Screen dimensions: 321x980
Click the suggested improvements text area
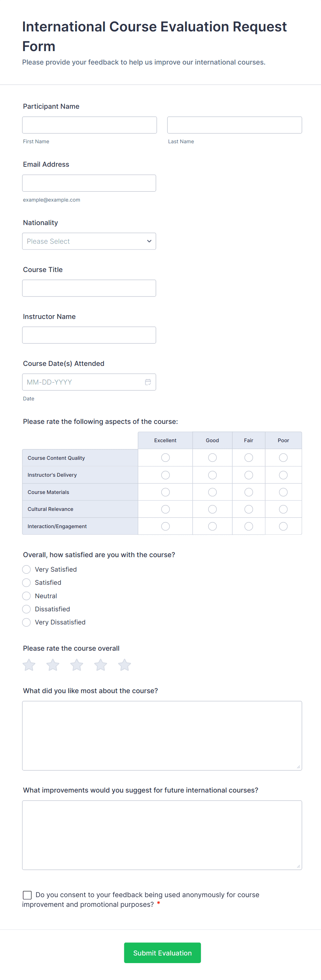tap(162, 835)
